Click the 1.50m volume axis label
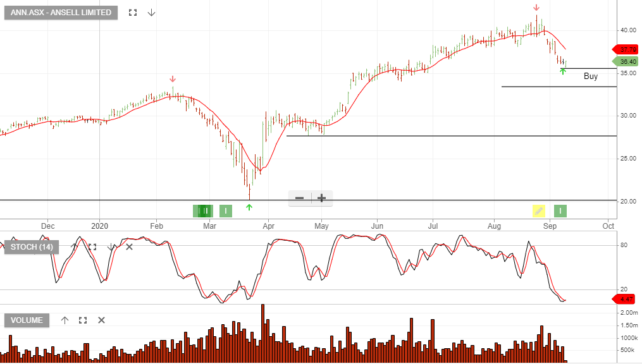This screenshot has width=642, height=364. click(629, 325)
